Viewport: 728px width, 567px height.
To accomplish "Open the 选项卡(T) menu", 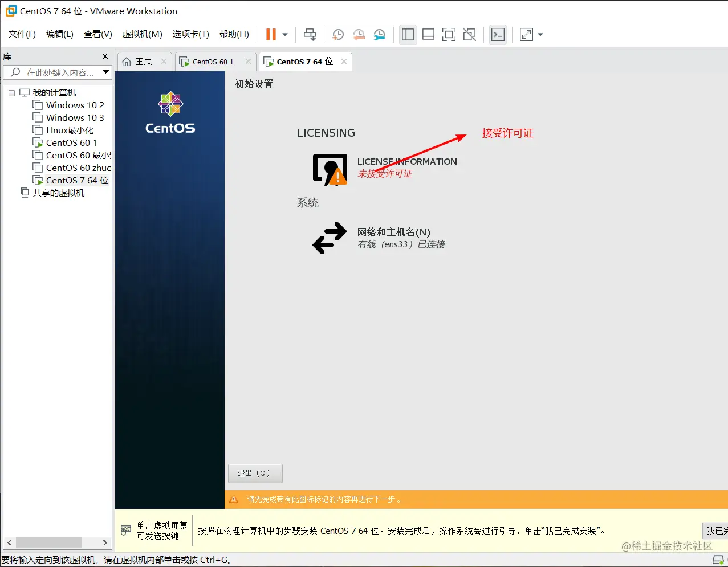I will [191, 34].
